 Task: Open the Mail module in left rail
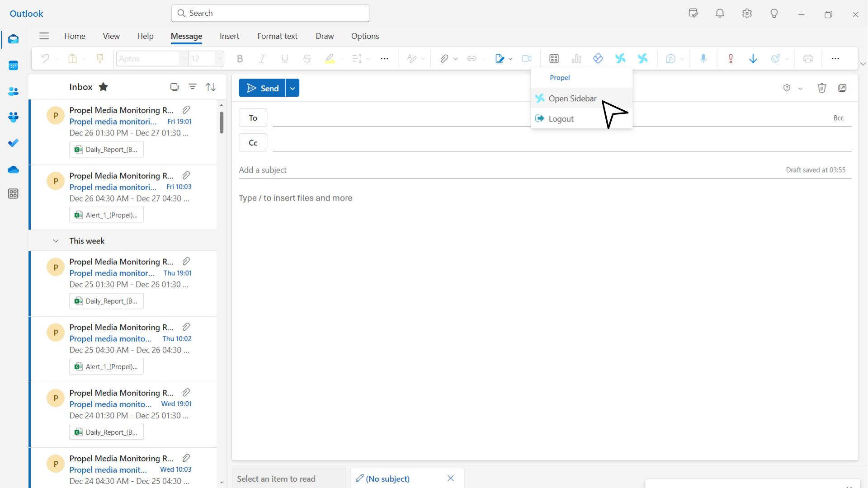13,39
